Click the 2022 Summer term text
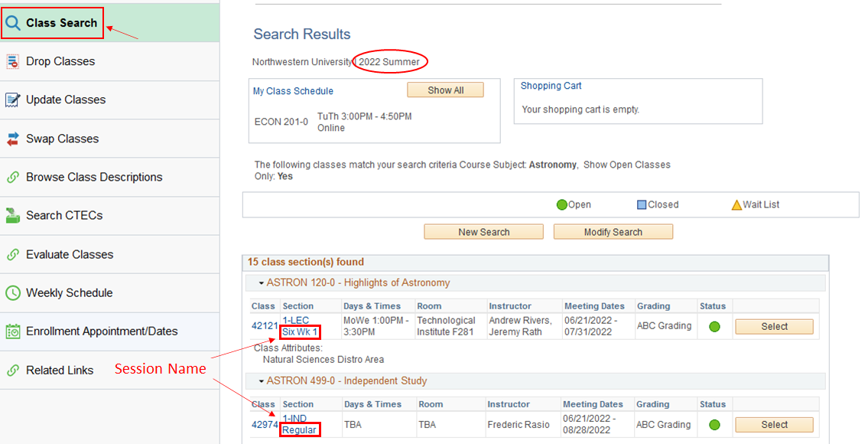 [x=389, y=62]
